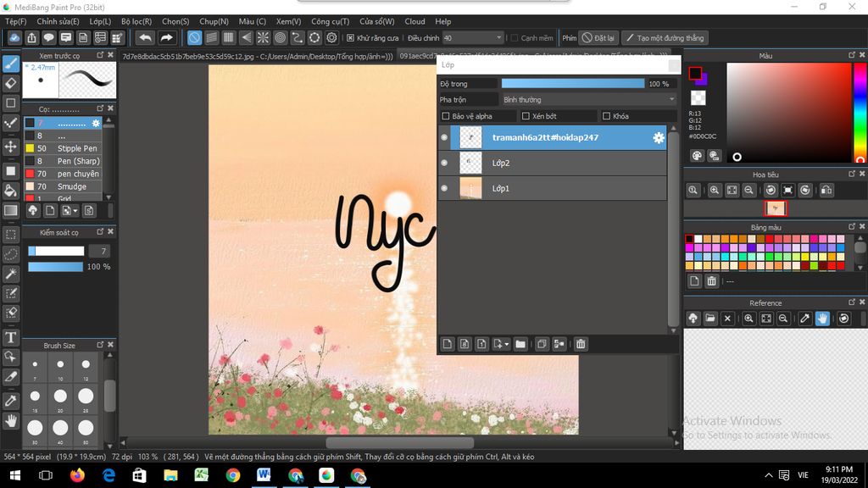
Task: Pick the Magic Wand selection tool
Action: point(11,274)
